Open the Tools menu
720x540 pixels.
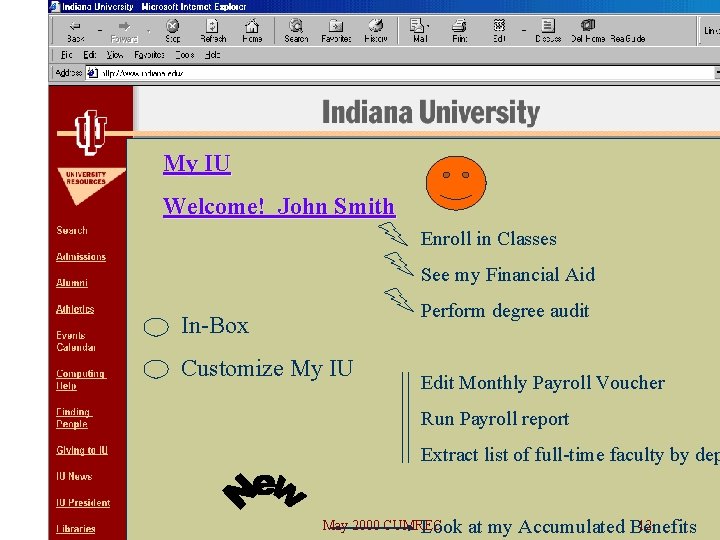pyautogui.click(x=185, y=55)
